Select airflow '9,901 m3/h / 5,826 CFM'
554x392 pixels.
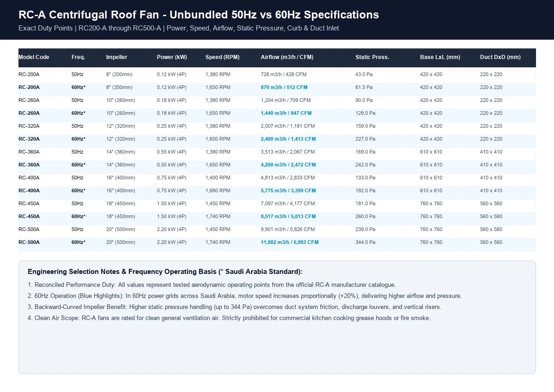point(288,229)
